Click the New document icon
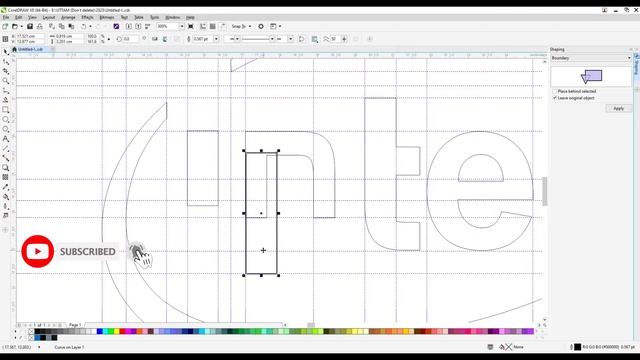The height and width of the screenshot is (360, 640). click(x=5, y=26)
